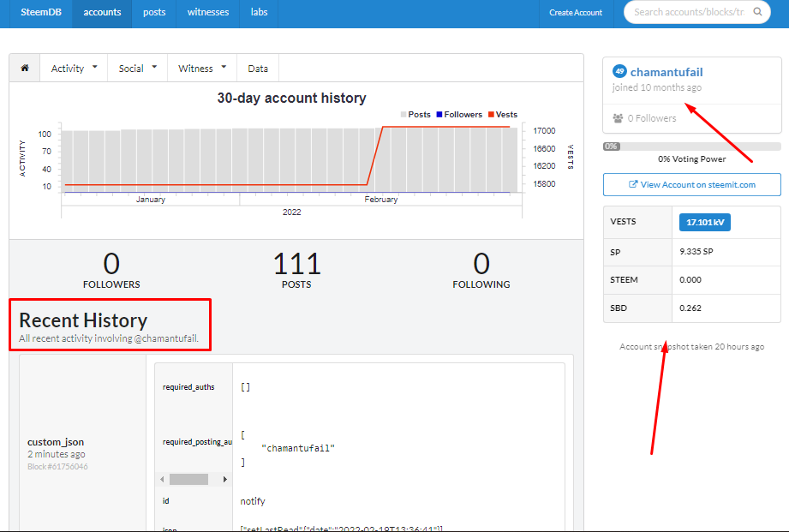Click the SBD 0.262 value

[x=690, y=308]
